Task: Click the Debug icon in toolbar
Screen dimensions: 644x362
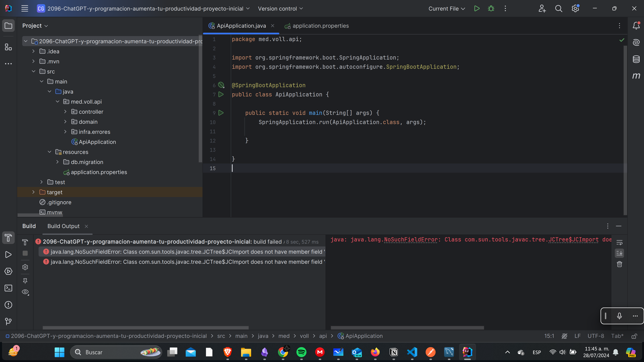Action: pos(491,8)
